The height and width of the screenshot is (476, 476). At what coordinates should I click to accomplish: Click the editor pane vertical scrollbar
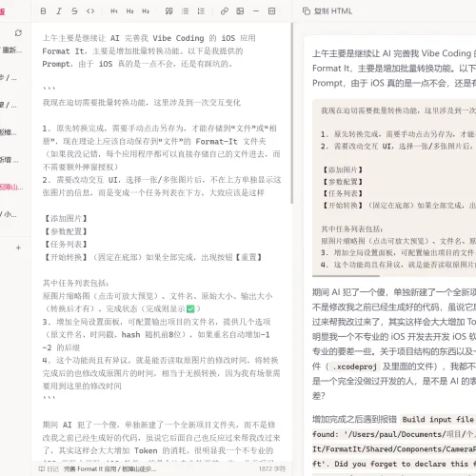click(x=291, y=112)
